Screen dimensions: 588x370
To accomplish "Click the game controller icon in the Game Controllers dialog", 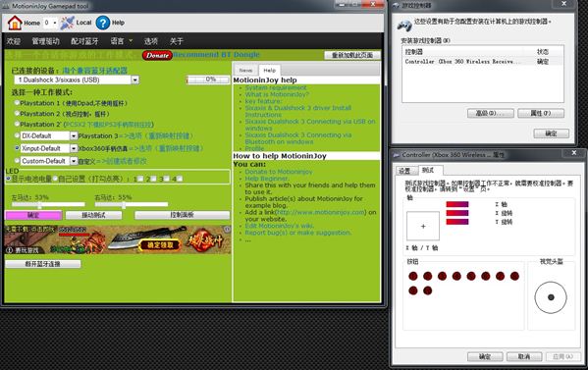I will click(404, 26).
